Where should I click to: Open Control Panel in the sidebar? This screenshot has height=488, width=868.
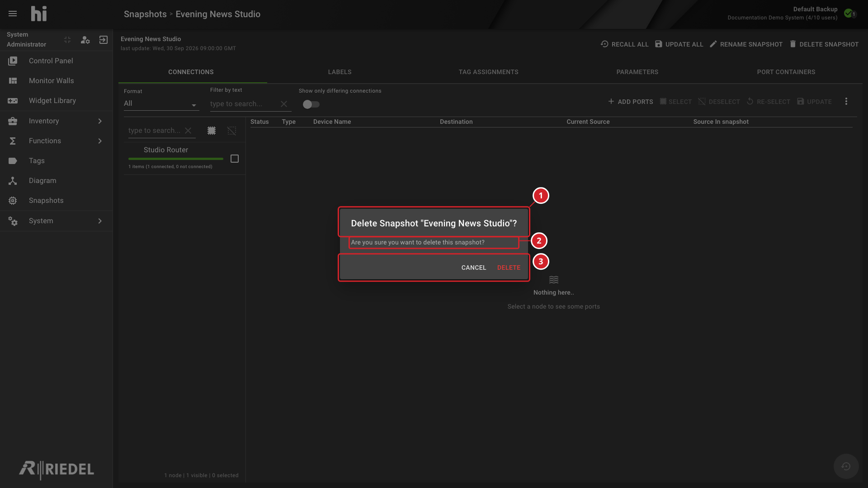point(57,61)
